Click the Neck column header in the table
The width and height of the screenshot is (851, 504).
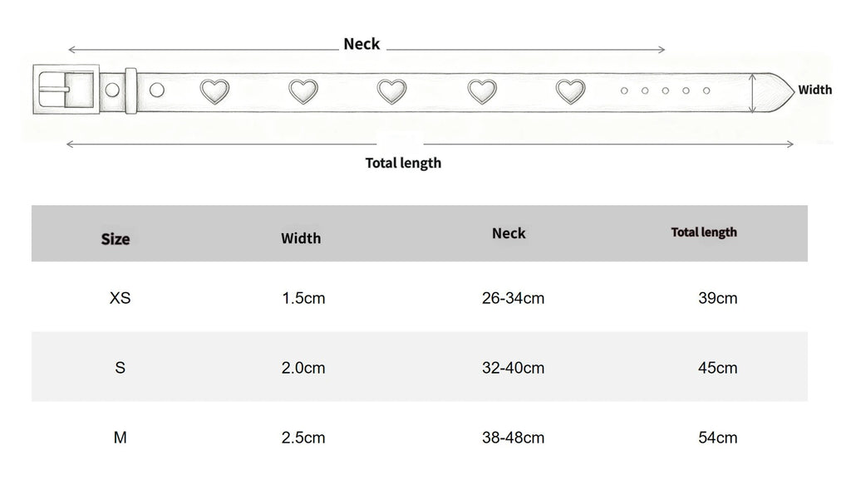[x=509, y=233]
